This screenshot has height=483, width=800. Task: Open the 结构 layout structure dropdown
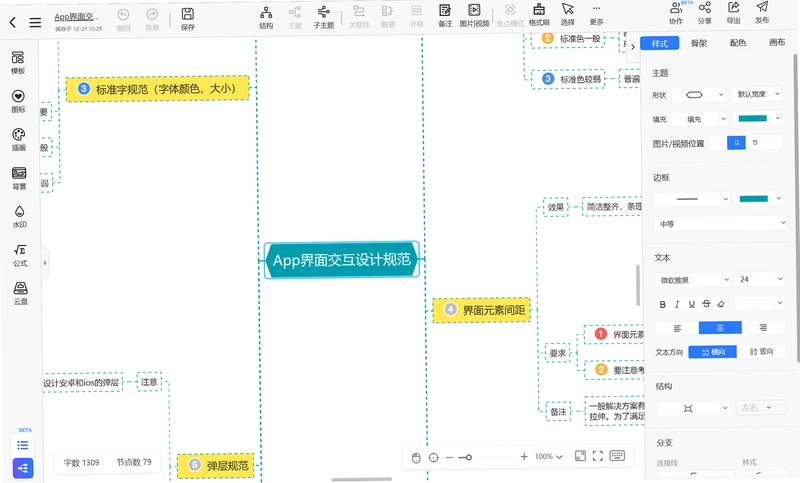(x=693, y=409)
